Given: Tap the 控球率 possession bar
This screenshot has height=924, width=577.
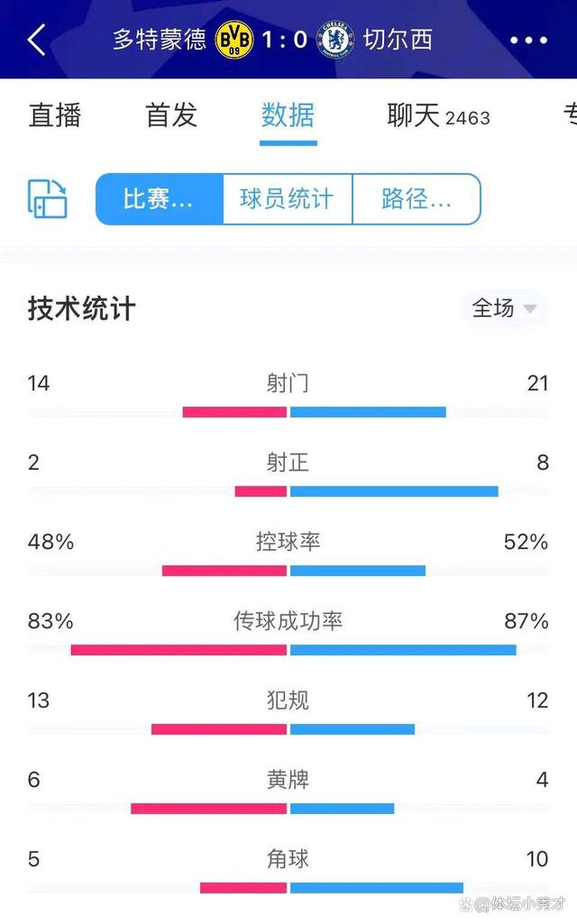Looking at the screenshot, I should point(288,571).
